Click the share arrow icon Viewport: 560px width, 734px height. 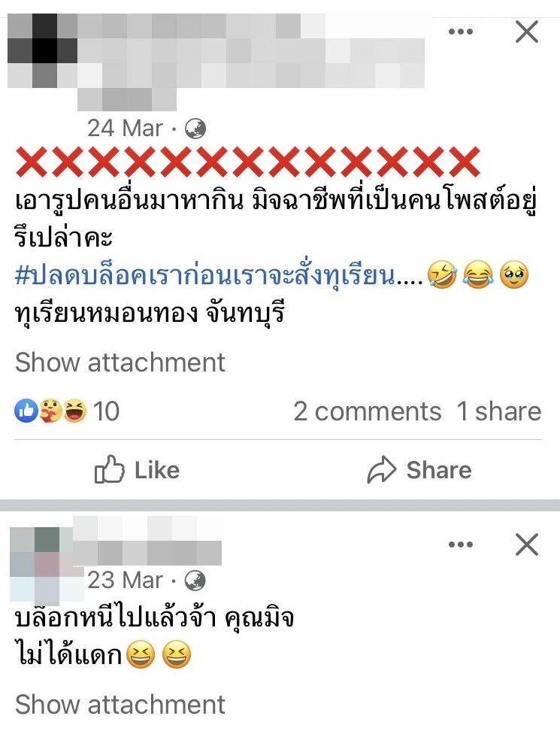point(382,469)
